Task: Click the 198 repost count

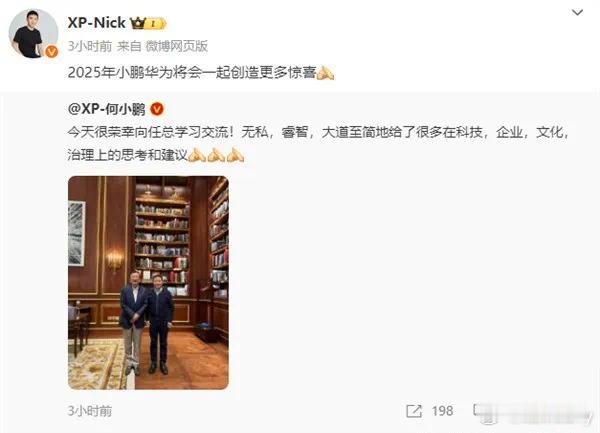Action: (442, 411)
